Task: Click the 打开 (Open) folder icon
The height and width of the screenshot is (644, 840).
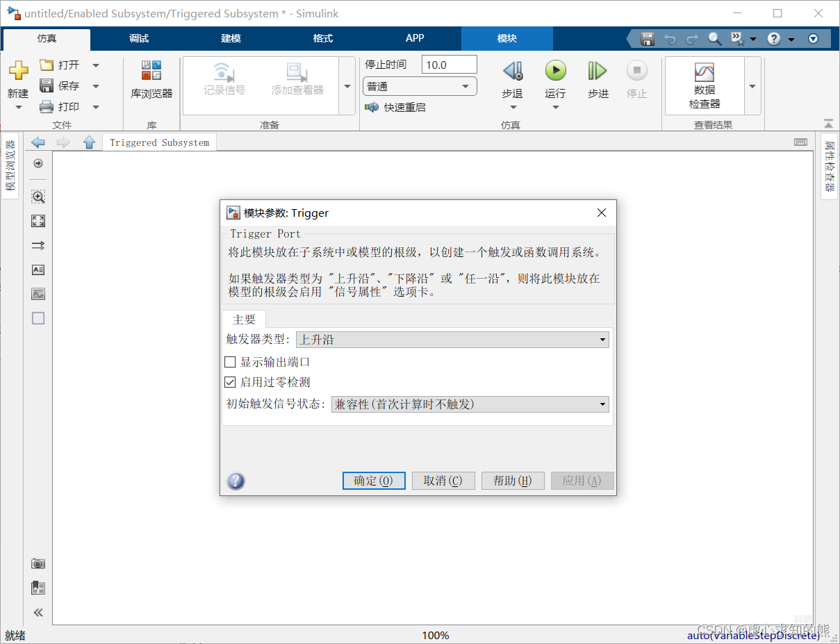Action: (x=47, y=65)
